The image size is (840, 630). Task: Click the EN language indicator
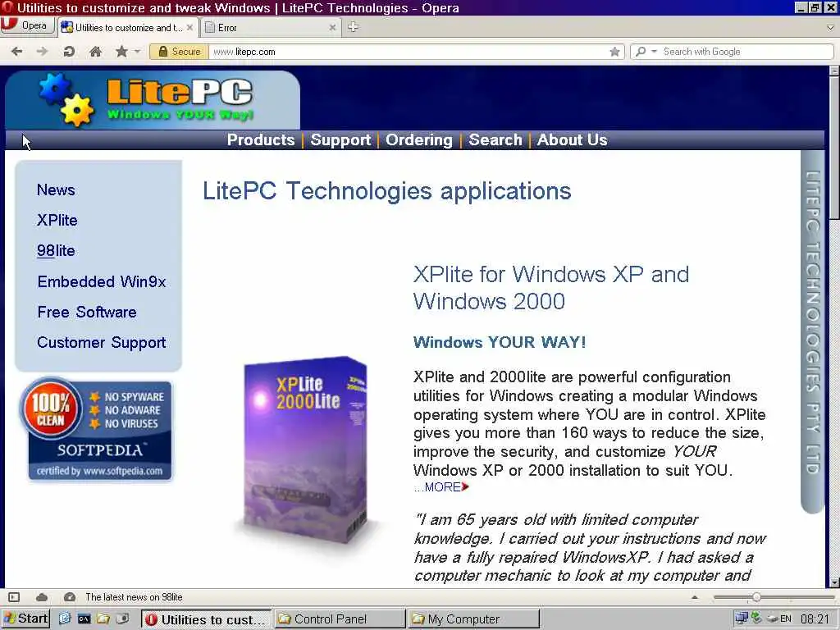click(x=786, y=619)
